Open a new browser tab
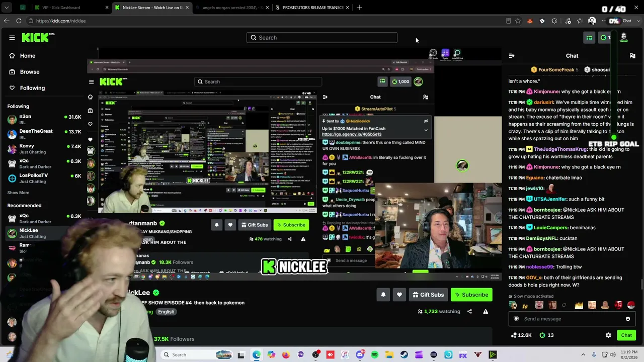The image size is (644, 362). click(x=359, y=8)
